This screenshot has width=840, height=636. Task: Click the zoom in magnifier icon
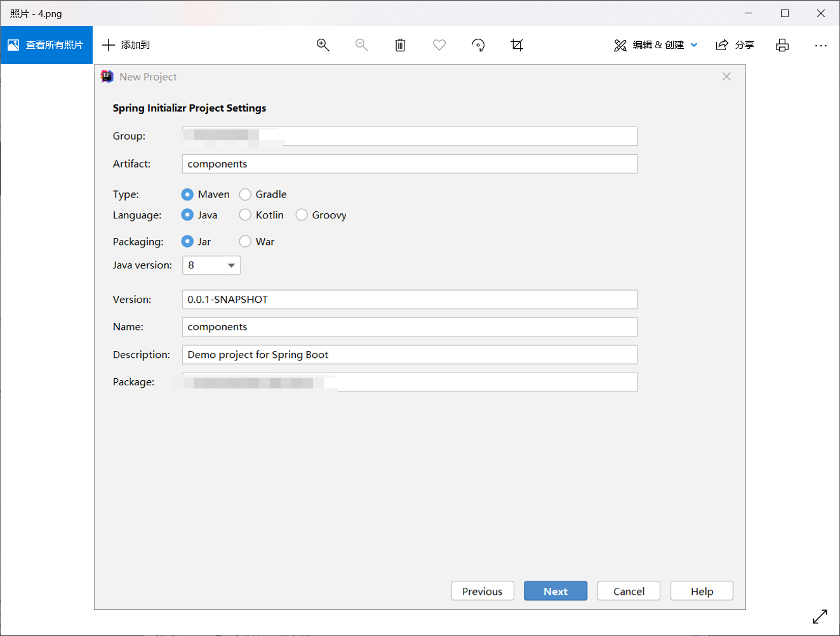323,45
